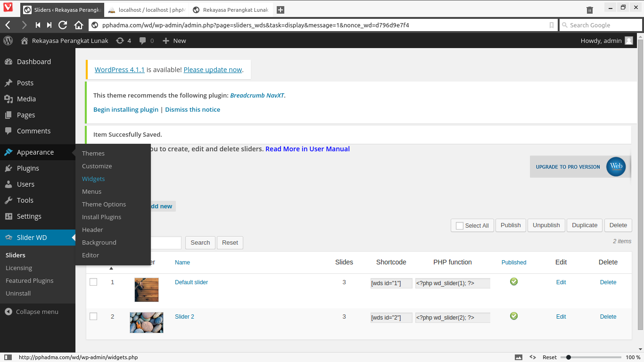Click the admin avatar icon

pos(629,41)
